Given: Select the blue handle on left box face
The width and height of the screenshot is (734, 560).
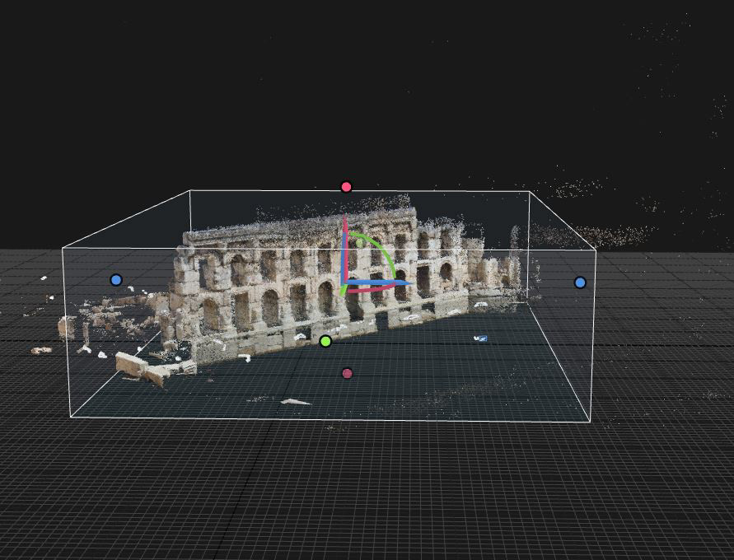Looking at the screenshot, I should click(x=116, y=280).
